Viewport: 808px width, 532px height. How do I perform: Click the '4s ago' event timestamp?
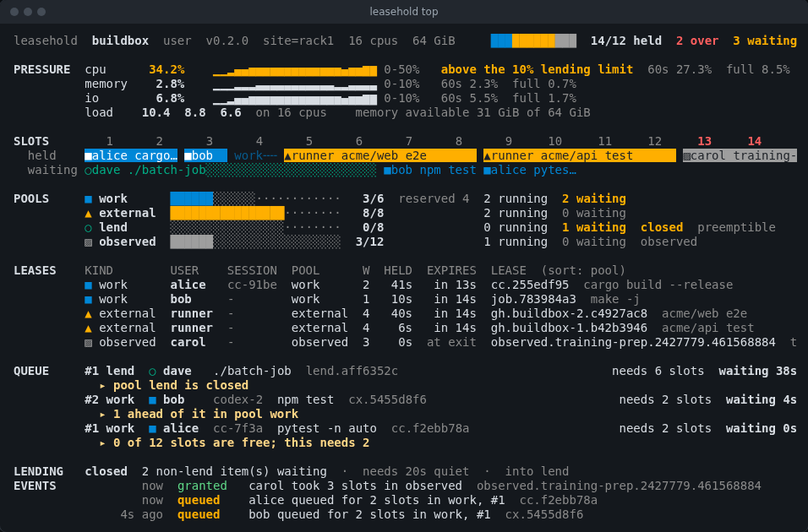coord(142,515)
